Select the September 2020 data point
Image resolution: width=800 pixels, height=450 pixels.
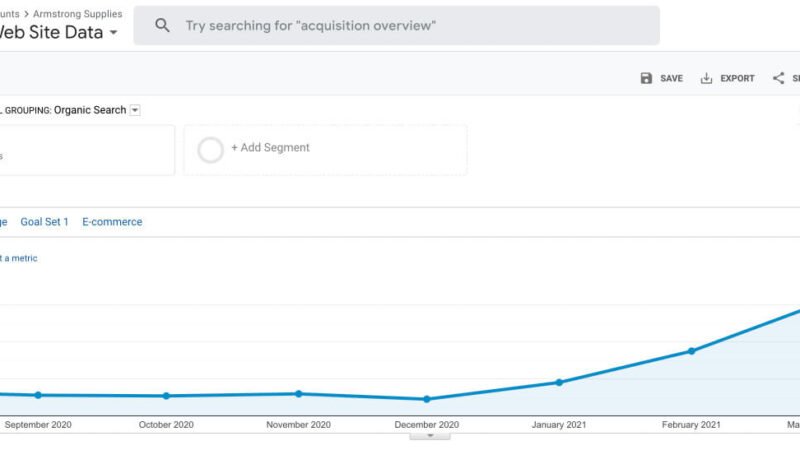[38, 395]
